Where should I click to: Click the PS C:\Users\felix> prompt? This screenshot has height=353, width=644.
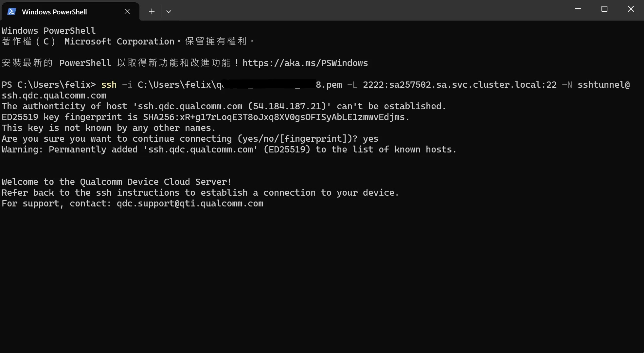pos(49,84)
